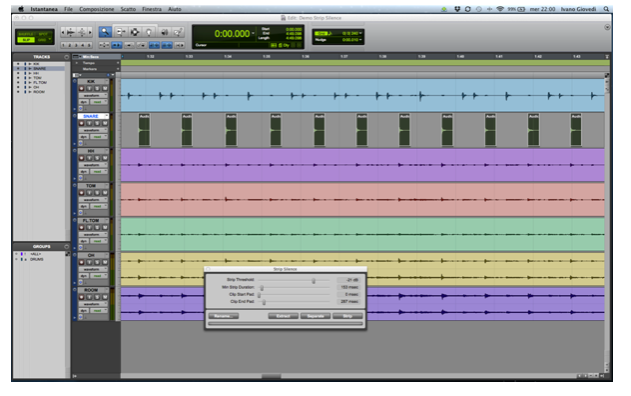
Task: Select FL TOM in the Tracks list
Action: (40, 82)
